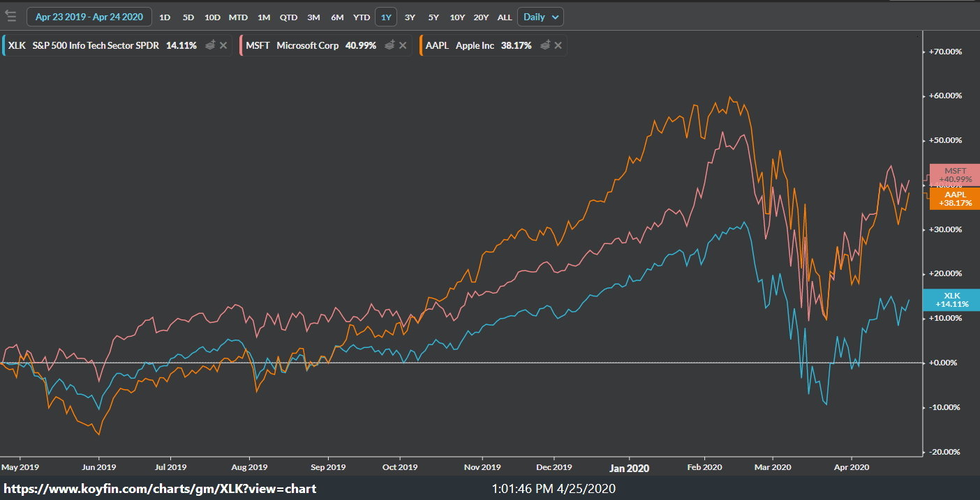Select the QTD range option
This screenshot has width=980, height=500.
pos(288,17)
